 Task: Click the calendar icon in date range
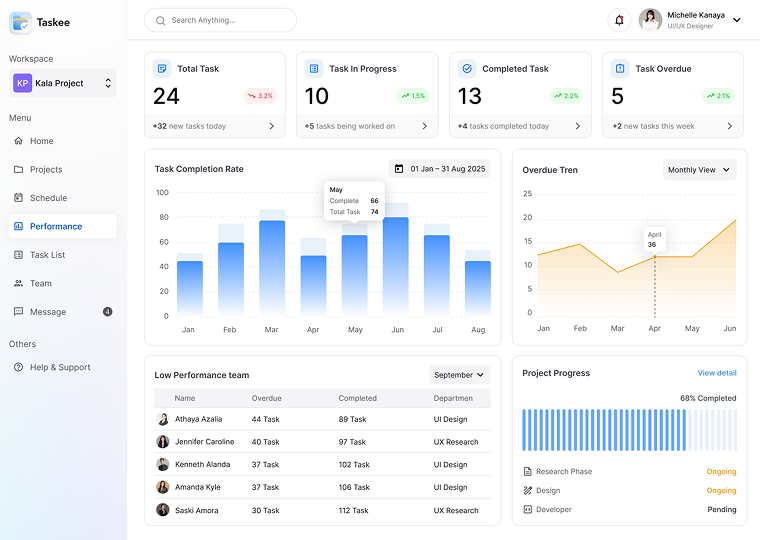coord(399,169)
